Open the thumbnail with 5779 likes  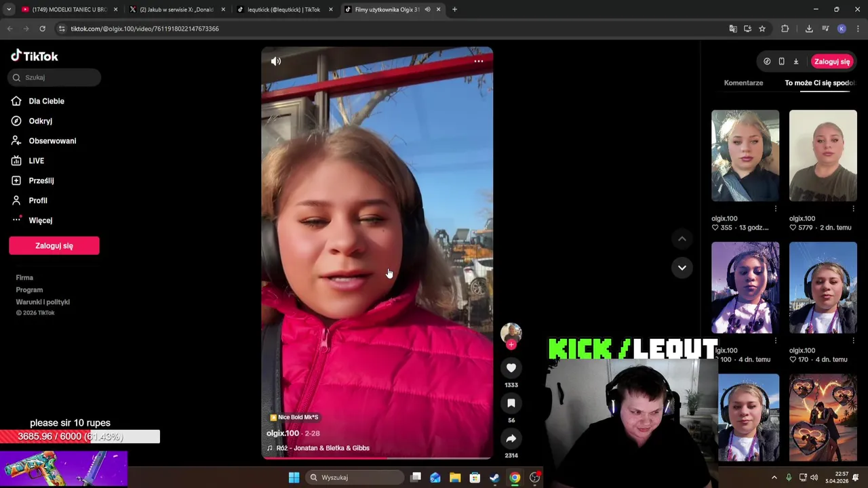[x=823, y=156]
